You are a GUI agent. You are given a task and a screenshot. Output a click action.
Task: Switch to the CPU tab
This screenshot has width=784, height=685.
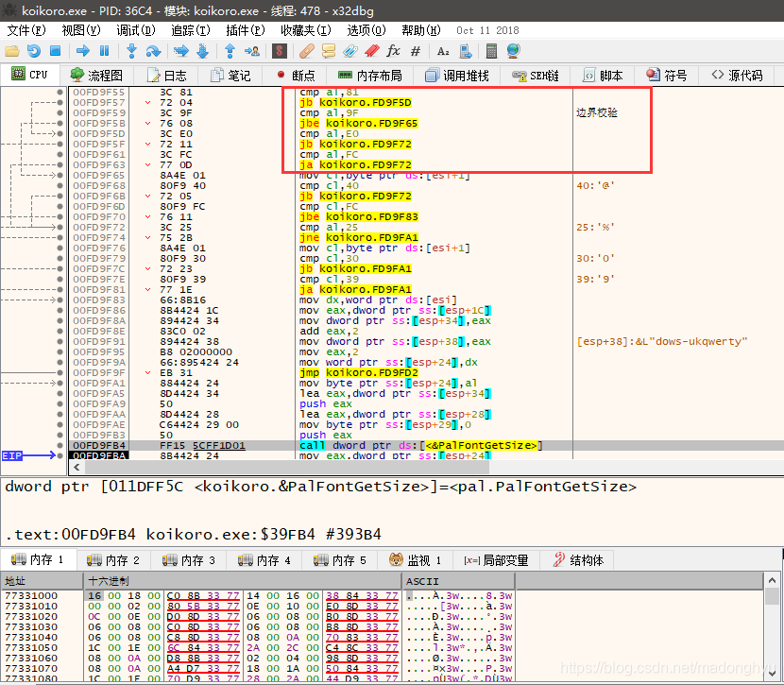30,75
